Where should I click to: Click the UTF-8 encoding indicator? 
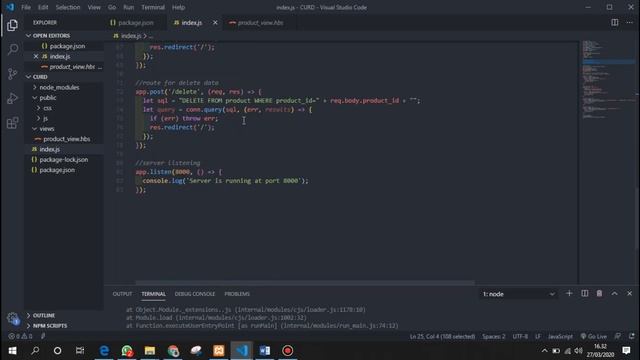[520, 336]
